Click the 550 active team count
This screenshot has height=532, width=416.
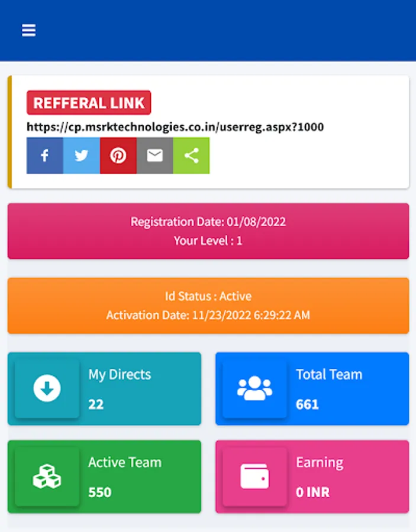[x=100, y=492]
